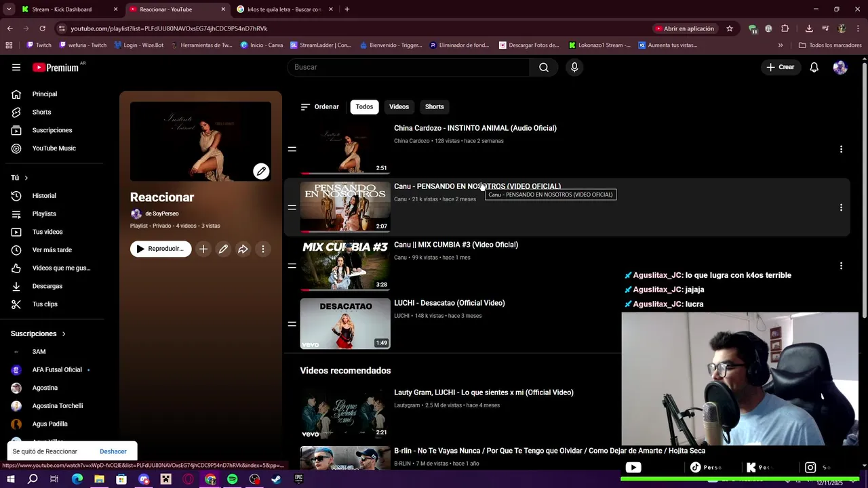Open options menu for Mix Cumbia #3 video
Image resolution: width=868 pixels, height=488 pixels.
click(x=841, y=266)
